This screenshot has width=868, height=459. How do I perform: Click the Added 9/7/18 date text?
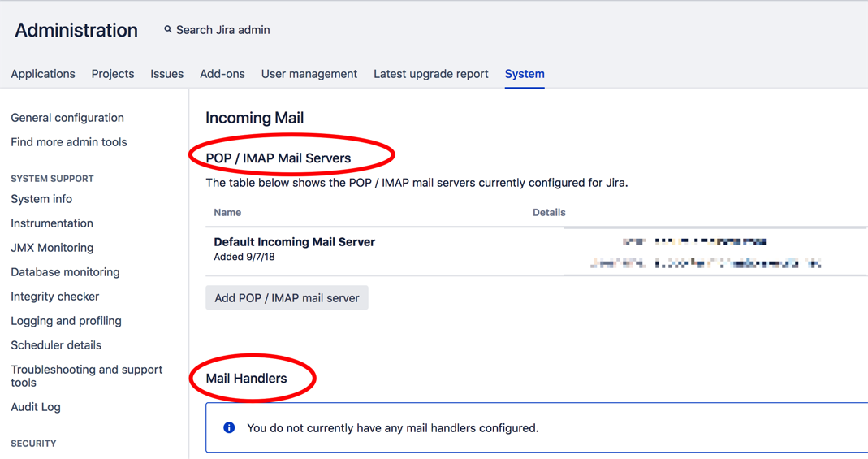click(x=244, y=257)
